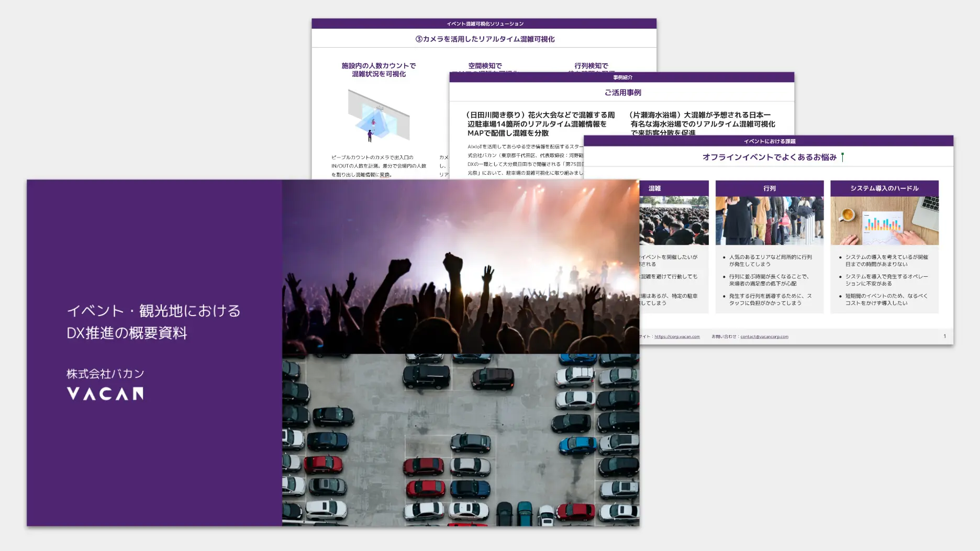Open the https://corp.vacan.com link
This screenshot has width=980, height=551.
tap(677, 336)
